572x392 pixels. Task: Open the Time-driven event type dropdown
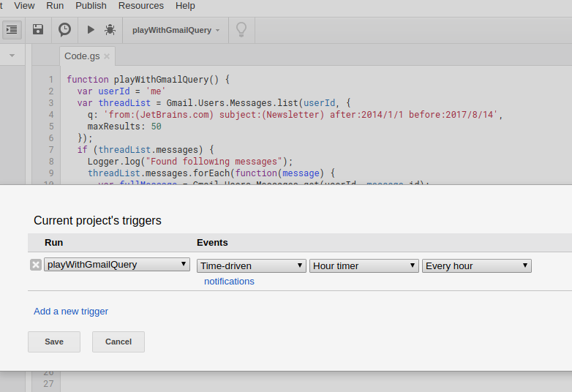pyautogui.click(x=252, y=265)
